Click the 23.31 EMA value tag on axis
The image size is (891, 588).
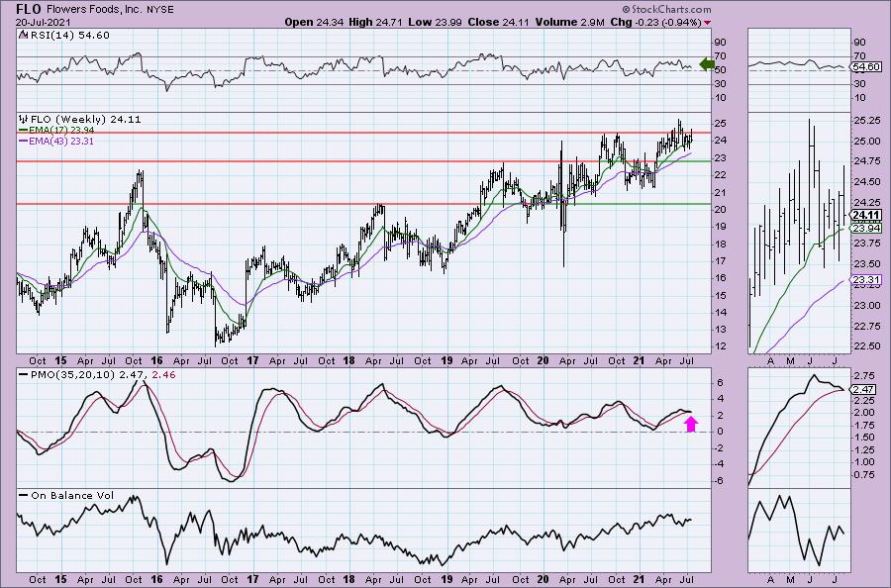[x=866, y=279]
